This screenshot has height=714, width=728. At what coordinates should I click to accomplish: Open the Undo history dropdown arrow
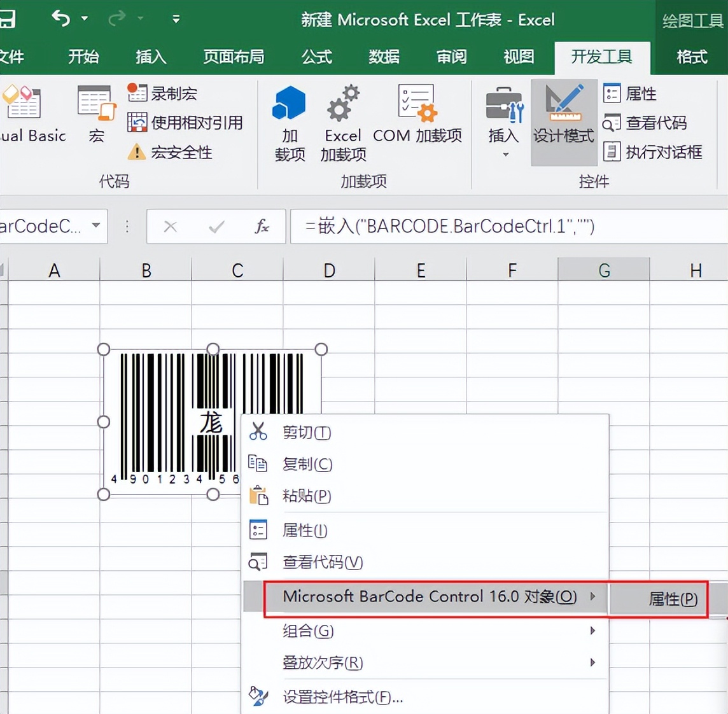coord(85,18)
